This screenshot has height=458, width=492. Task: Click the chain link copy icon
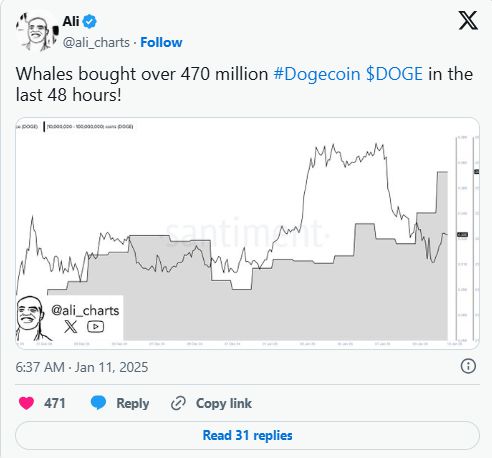pos(178,403)
